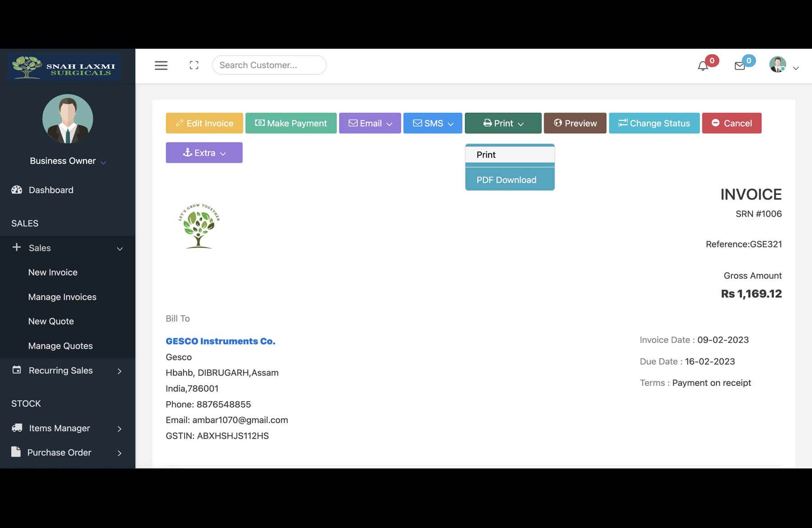Open the messages envelope icon
Screen dimensions: 812x528
(x=740, y=66)
